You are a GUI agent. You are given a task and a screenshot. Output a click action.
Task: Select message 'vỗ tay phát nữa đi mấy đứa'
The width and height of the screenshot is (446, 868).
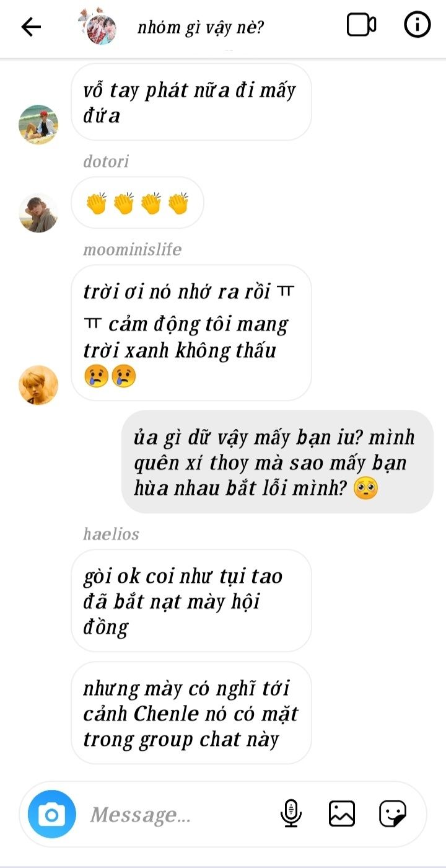(191, 102)
